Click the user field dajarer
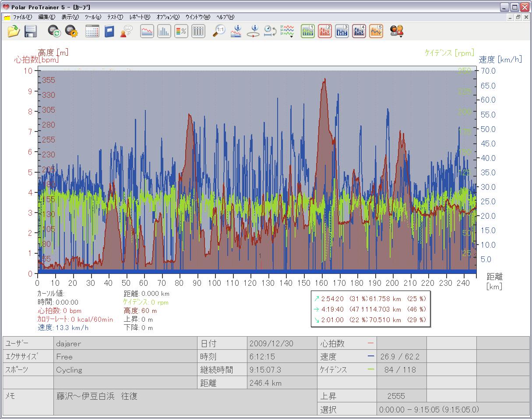The image size is (532, 419). 125,344
